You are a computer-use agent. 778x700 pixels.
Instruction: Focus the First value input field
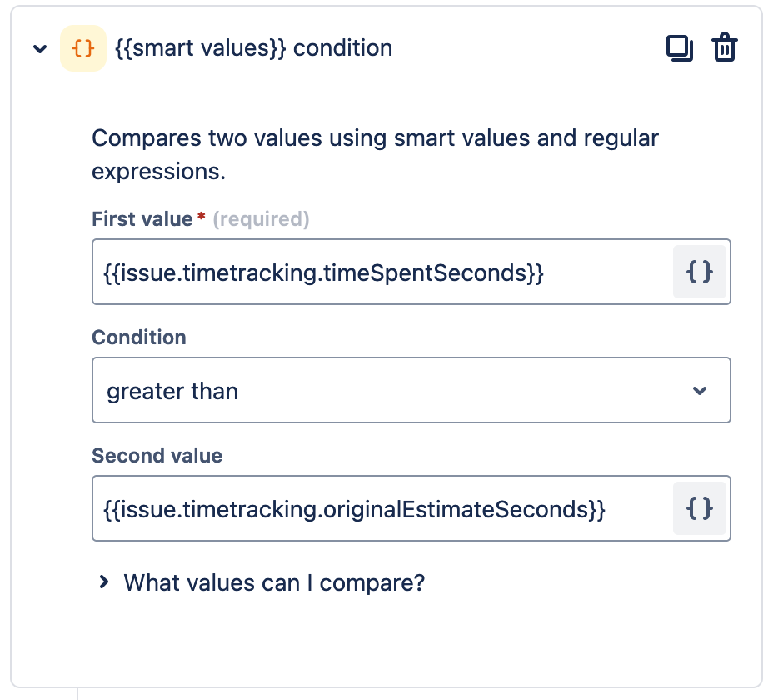pyautogui.click(x=382, y=272)
